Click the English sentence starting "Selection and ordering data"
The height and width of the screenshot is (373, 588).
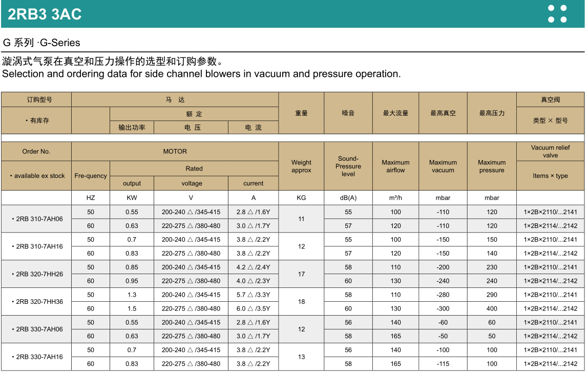(201, 74)
